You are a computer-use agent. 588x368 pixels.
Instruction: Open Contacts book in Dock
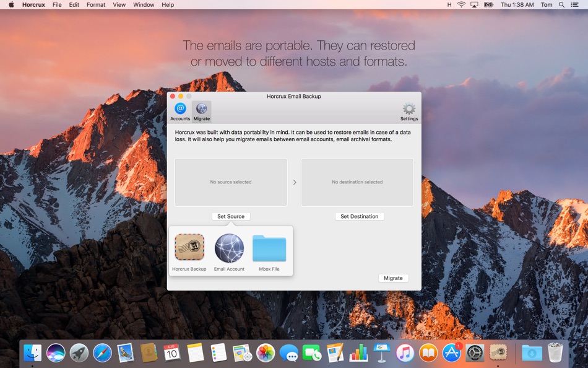point(149,353)
